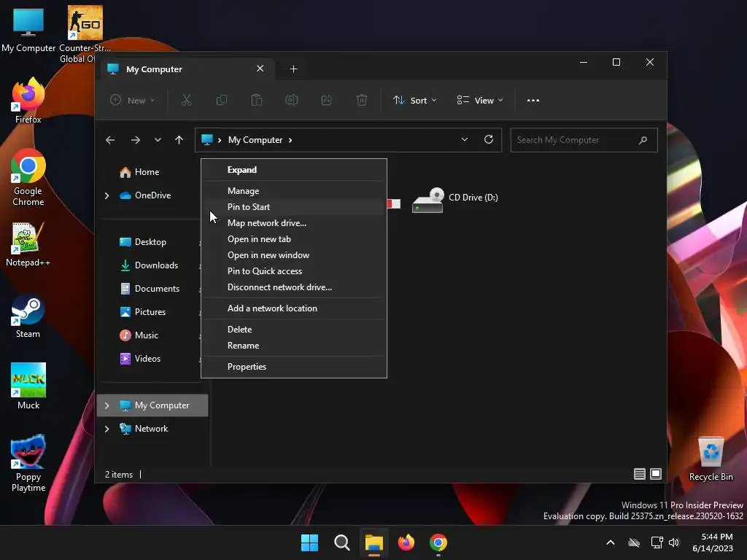Go back with the left arrow button
This screenshot has height=560, width=747.
click(110, 140)
